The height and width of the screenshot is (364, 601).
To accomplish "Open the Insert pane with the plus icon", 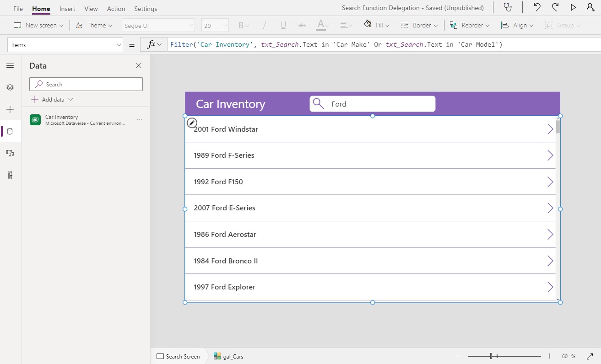I will pyautogui.click(x=10, y=109).
